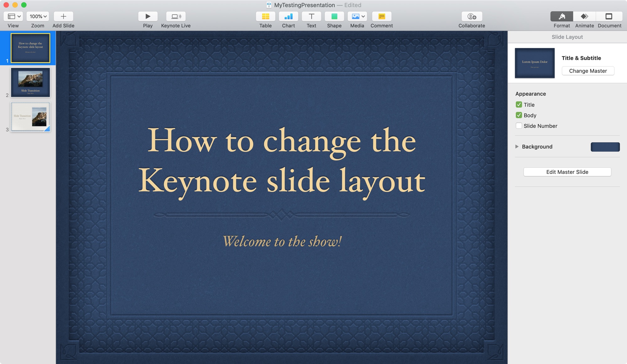This screenshot has height=364, width=627.
Task: Select slide 2 thumbnail in navigator
Action: [x=30, y=82]
